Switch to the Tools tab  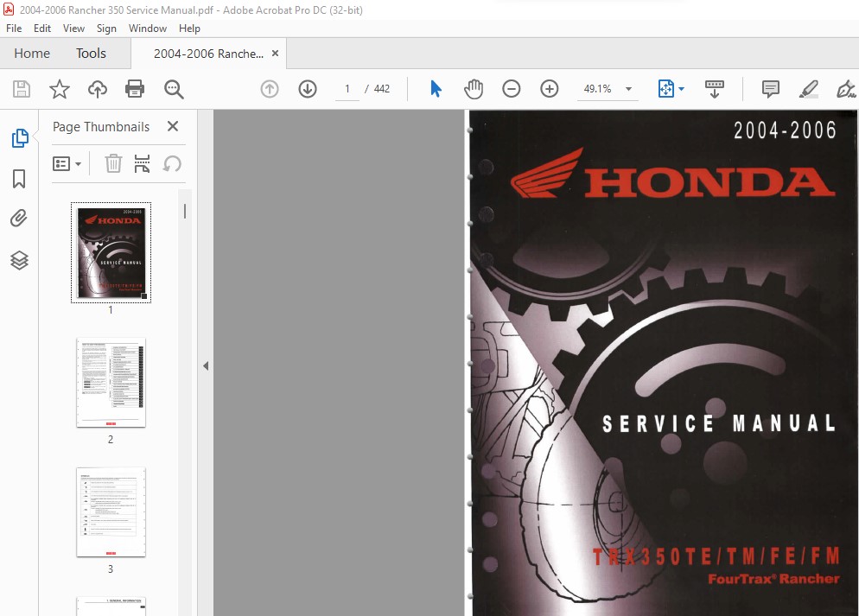coord(91,53)
